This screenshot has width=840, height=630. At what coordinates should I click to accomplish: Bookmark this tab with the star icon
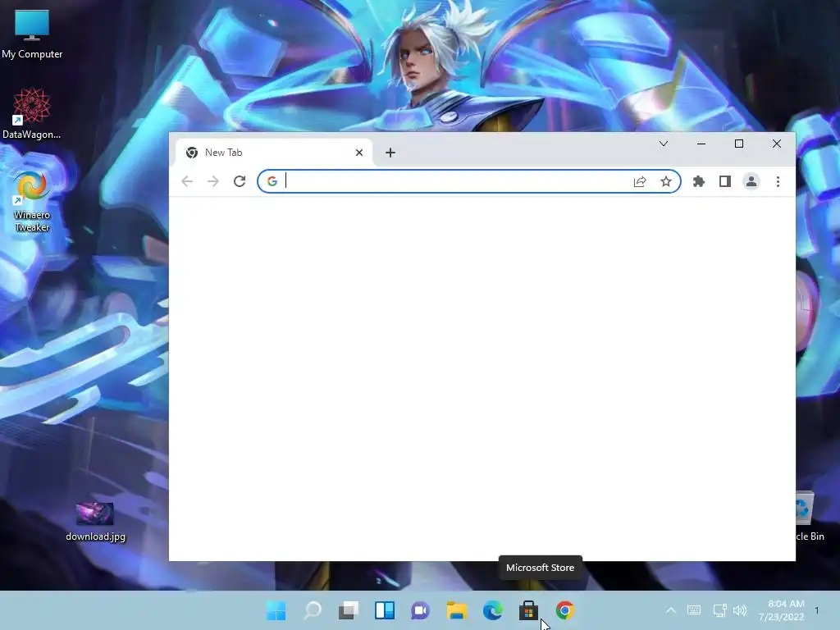(x=666, y=181)
